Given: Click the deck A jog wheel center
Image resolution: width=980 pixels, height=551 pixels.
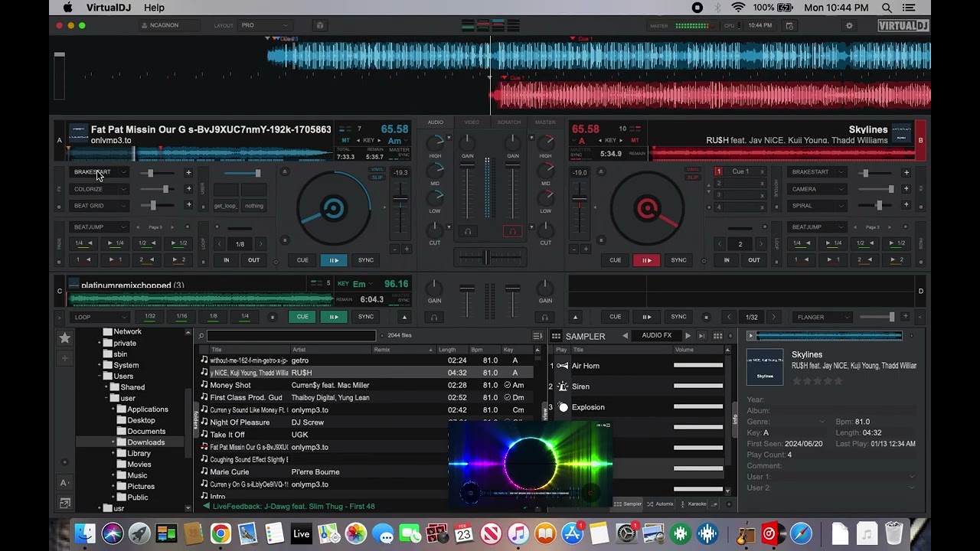Looking at the screenshot, I should (333, 207).
